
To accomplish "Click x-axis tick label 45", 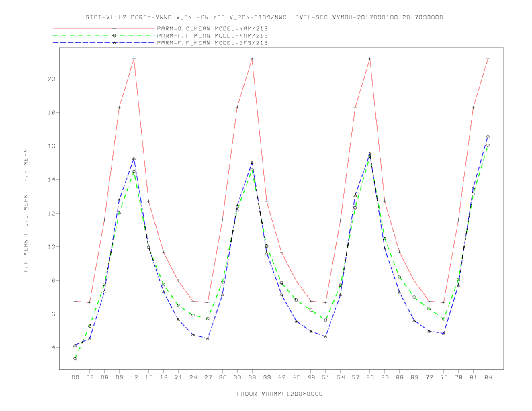I will pos(296,377).
